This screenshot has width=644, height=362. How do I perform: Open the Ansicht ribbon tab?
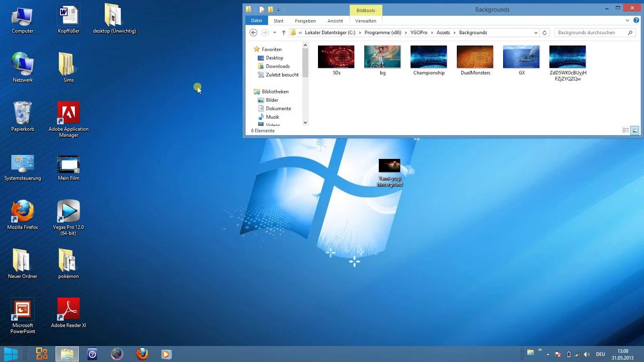tap(335, 21)
